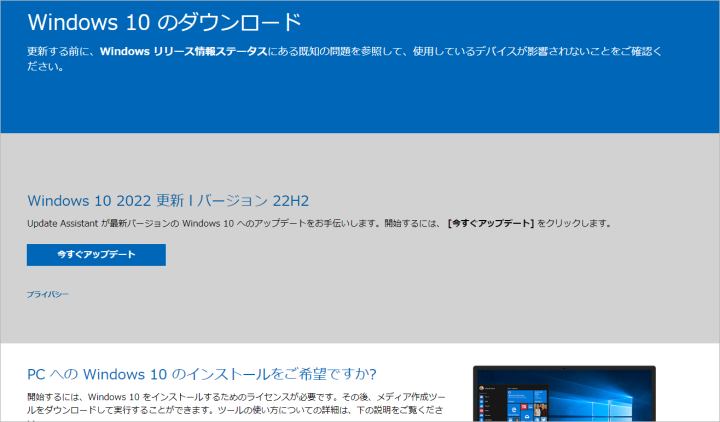Screen dimensions: 720x422
Task: Click the Update Assistant description sentence
Action: [319, 224]
